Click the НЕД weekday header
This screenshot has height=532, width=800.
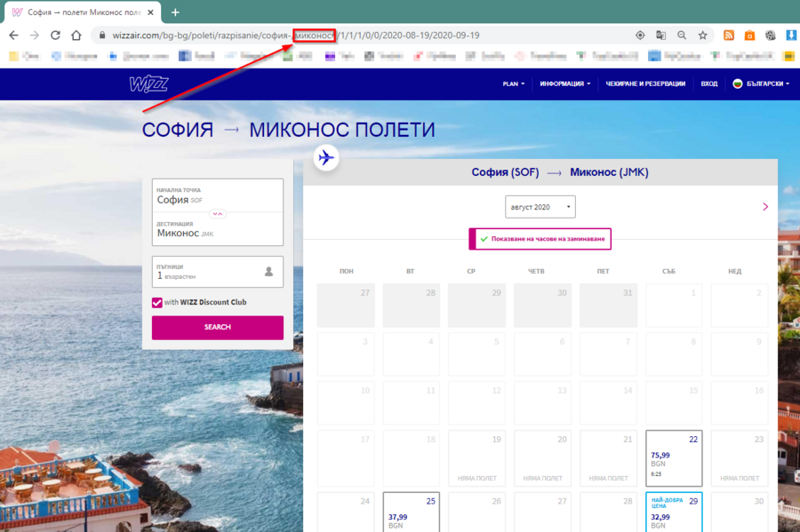pyautogui.click(x=735, y=272)
